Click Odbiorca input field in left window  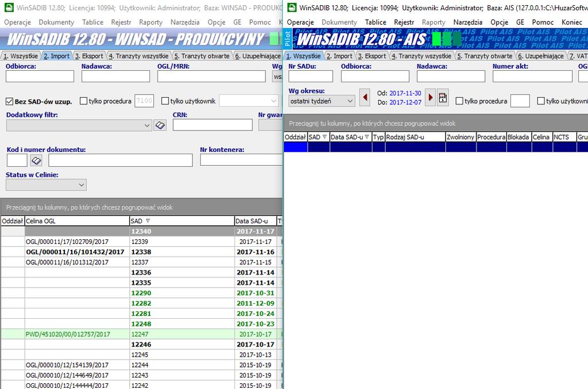coord(40,77)
